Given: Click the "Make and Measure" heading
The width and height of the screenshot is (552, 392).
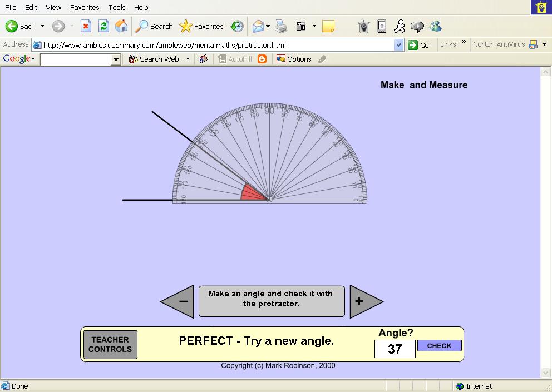Looking at the screenshot, I should pos(424,85).
